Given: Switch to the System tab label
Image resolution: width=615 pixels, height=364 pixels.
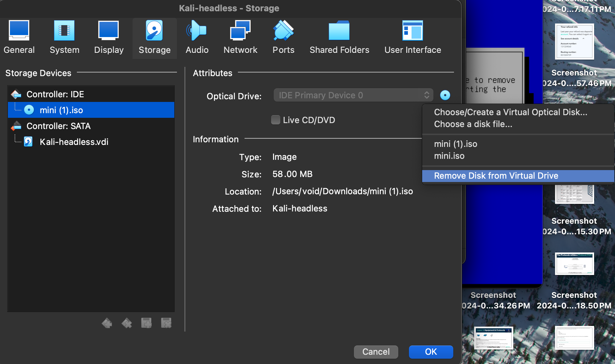Looking at the screenshot, I should point(64,50).
